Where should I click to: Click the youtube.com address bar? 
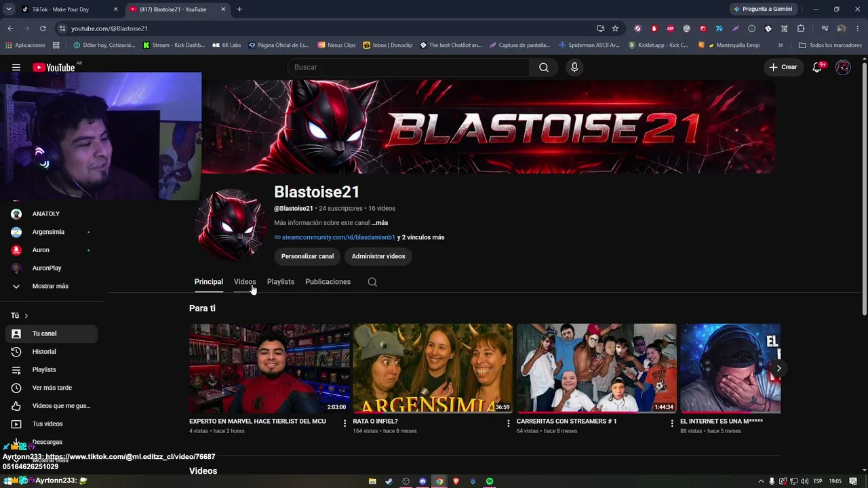(x=325, y=28)
